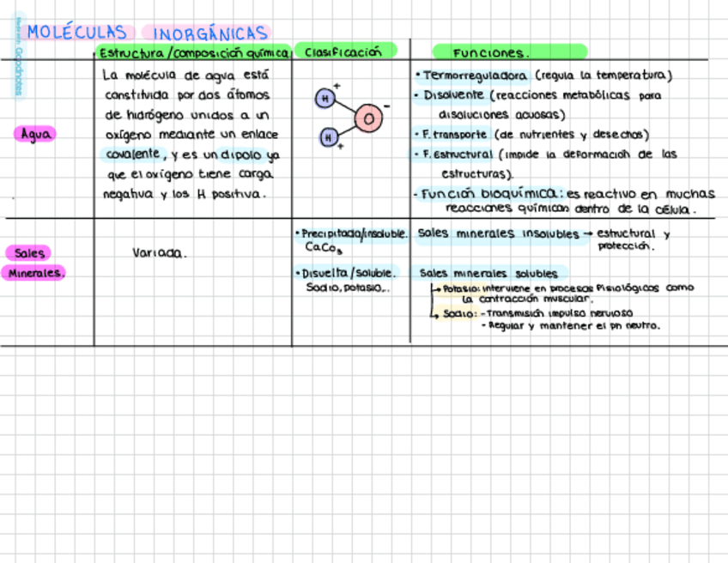728x563 pixels.
Task: Click the 'Disolvente' function bullet
Action: click(453, 95)
